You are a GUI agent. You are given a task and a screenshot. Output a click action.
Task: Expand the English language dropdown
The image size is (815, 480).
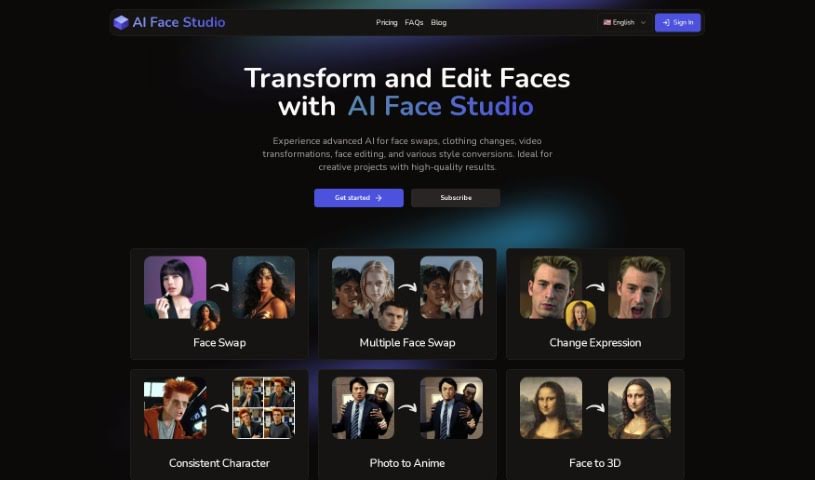coord(624,22)
